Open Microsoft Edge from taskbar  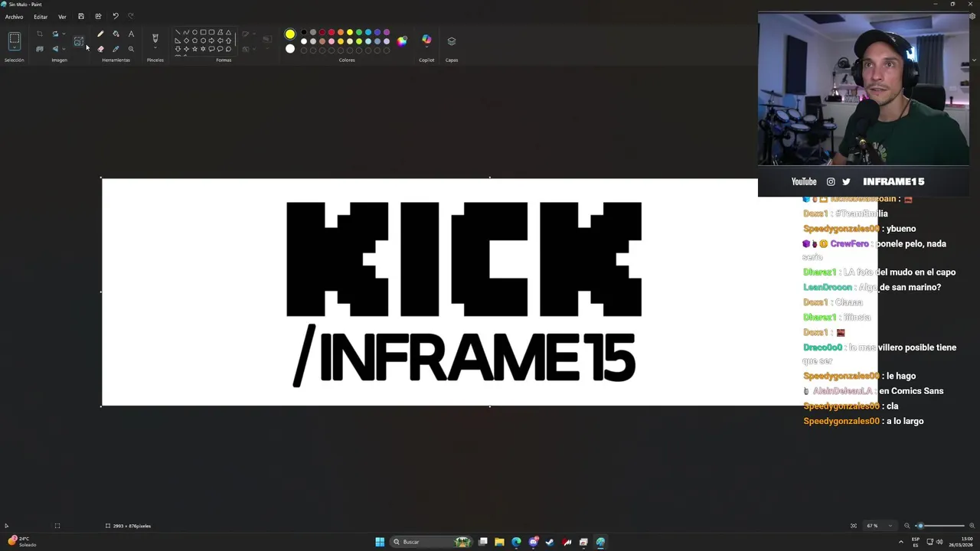click(516, 542)
